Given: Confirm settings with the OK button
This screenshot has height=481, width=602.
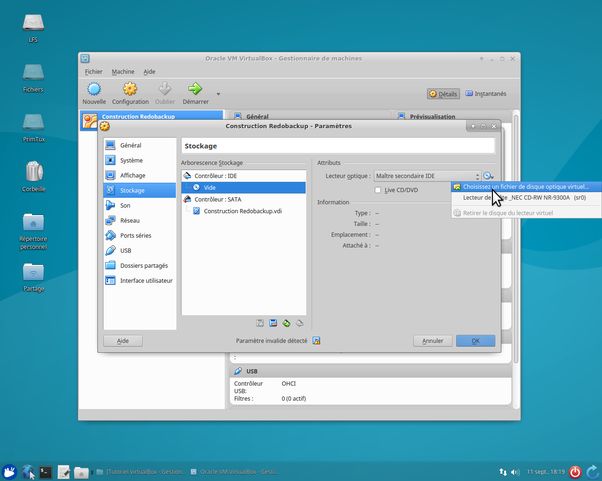Looking at the screenshot, I should pyautogui.click(x=475, y=341).
